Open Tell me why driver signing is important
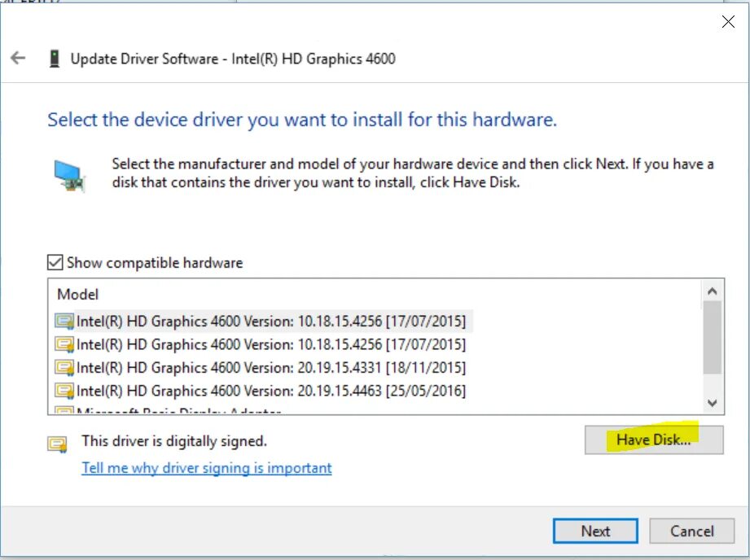750x560 pixels. pos(207,468)
